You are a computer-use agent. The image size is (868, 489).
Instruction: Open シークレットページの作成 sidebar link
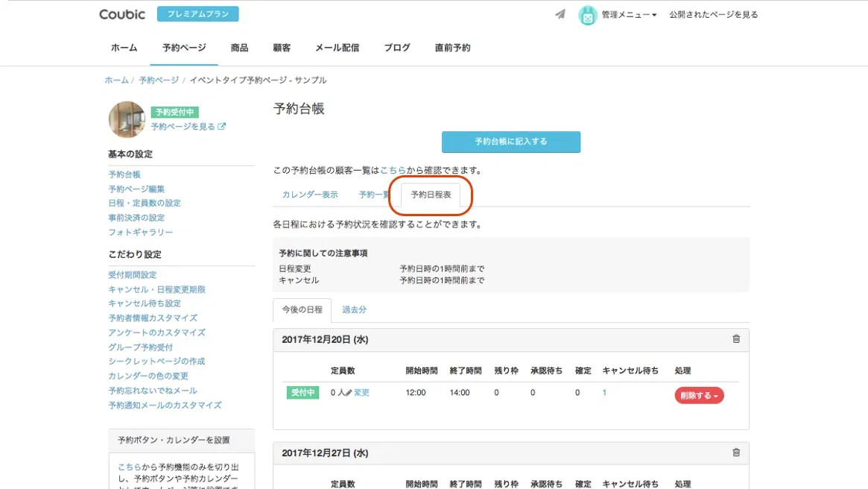(x=156, y=361)
